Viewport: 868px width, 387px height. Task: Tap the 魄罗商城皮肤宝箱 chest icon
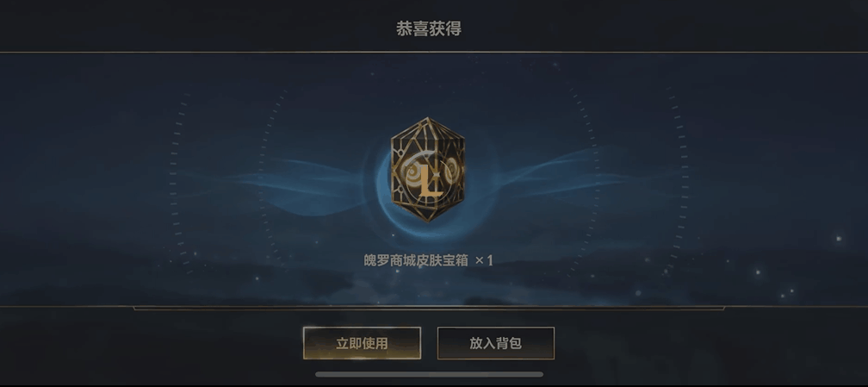click(427, 169)
